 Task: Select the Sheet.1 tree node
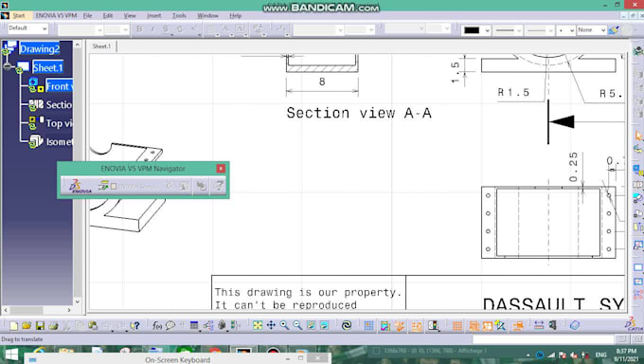pos(47,67)
